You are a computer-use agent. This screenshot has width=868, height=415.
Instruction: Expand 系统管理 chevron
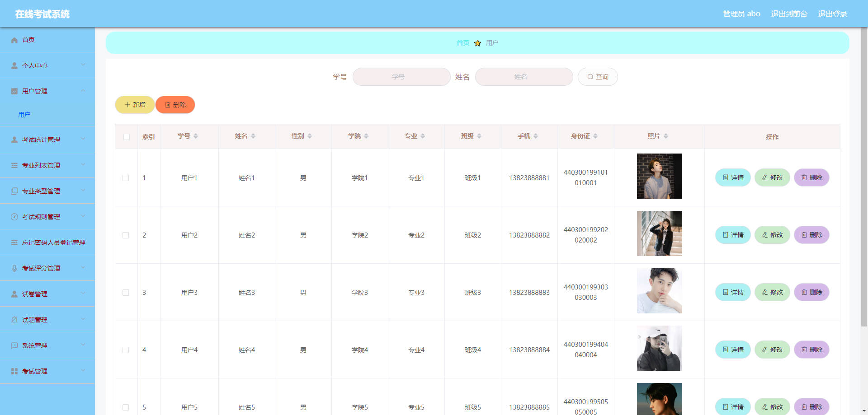(83, 345)
